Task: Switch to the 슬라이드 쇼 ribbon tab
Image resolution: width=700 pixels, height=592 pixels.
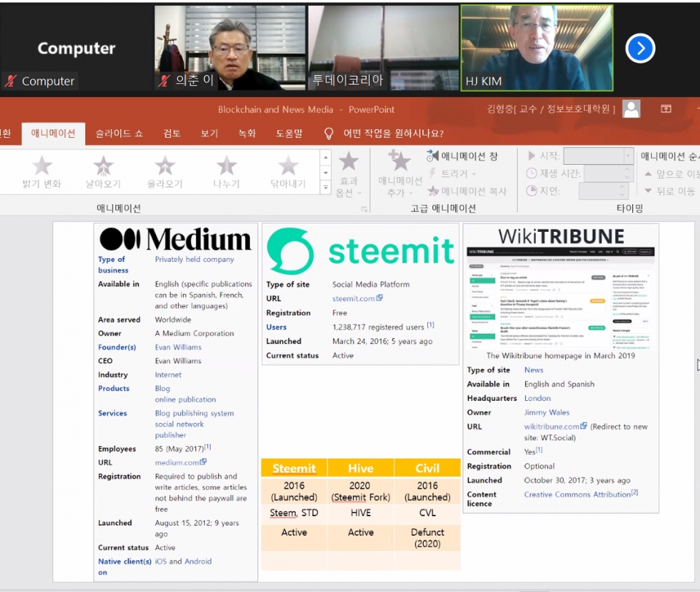Action: point(119,133)
